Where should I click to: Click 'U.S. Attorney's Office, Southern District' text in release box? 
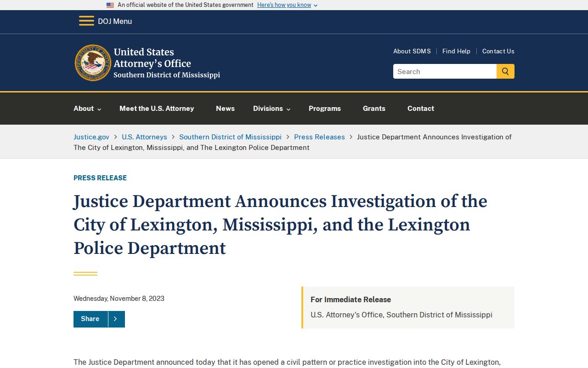[401, 315]
